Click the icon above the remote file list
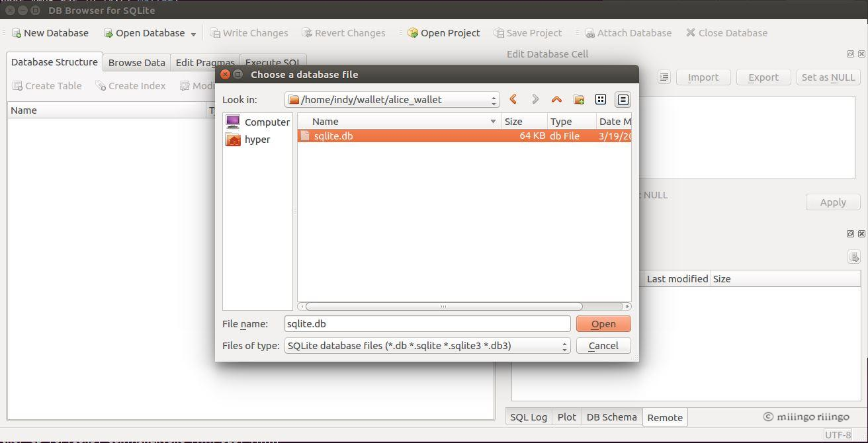The width and height of the screenshot is (868, 443). [854, 257]
